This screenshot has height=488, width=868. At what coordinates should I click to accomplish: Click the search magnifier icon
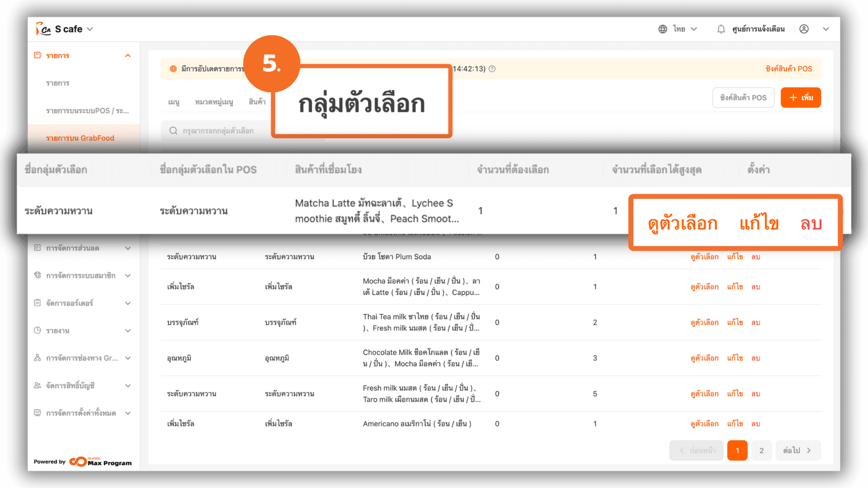coord(173,131)
